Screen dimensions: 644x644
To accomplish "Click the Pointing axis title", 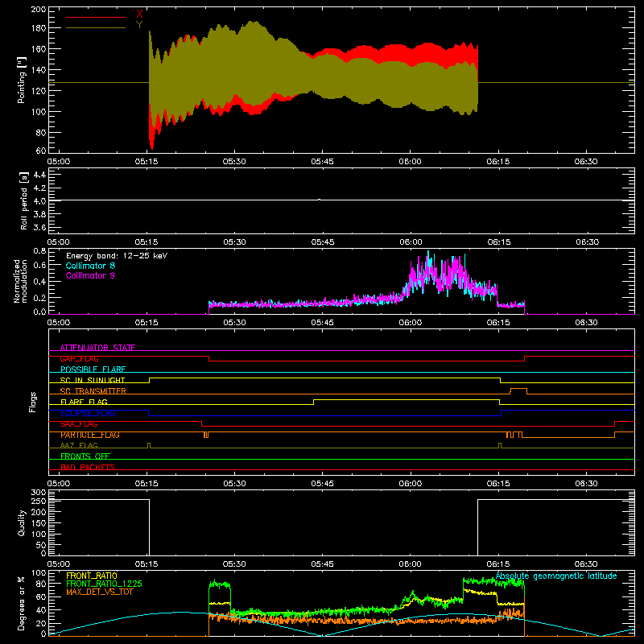I will pyautogui.click(x=22, y=80).
